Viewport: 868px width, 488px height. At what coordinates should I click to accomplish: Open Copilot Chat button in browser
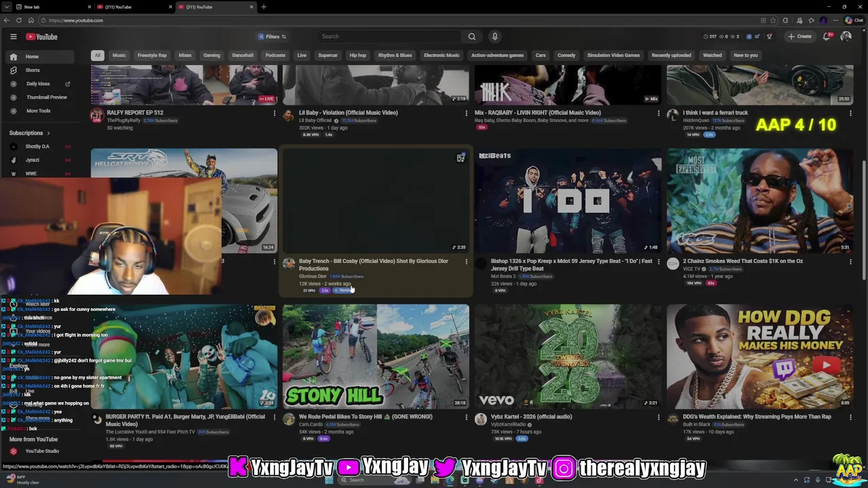(854, 20)
